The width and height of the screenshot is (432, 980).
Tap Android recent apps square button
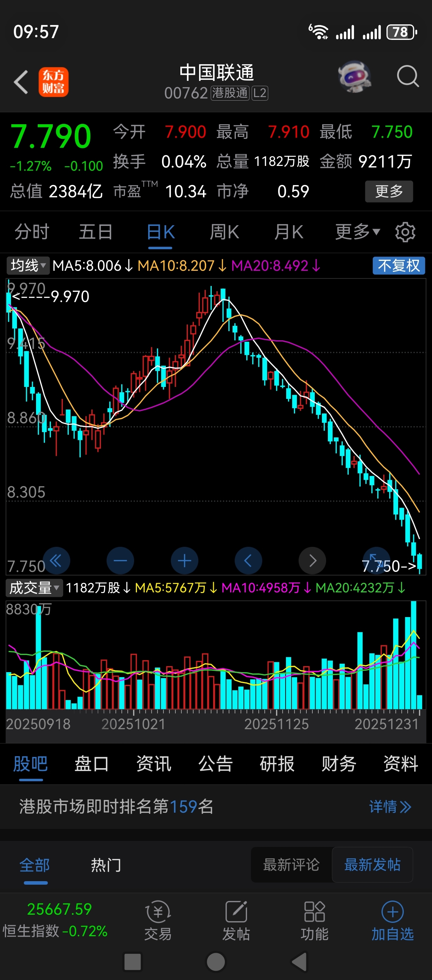coord(132,961)
